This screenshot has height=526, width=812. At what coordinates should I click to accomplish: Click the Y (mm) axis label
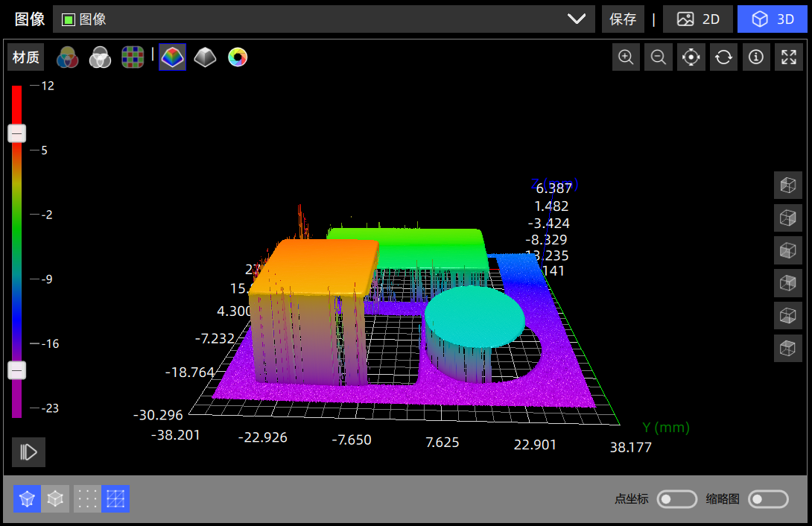click(666, 428)
